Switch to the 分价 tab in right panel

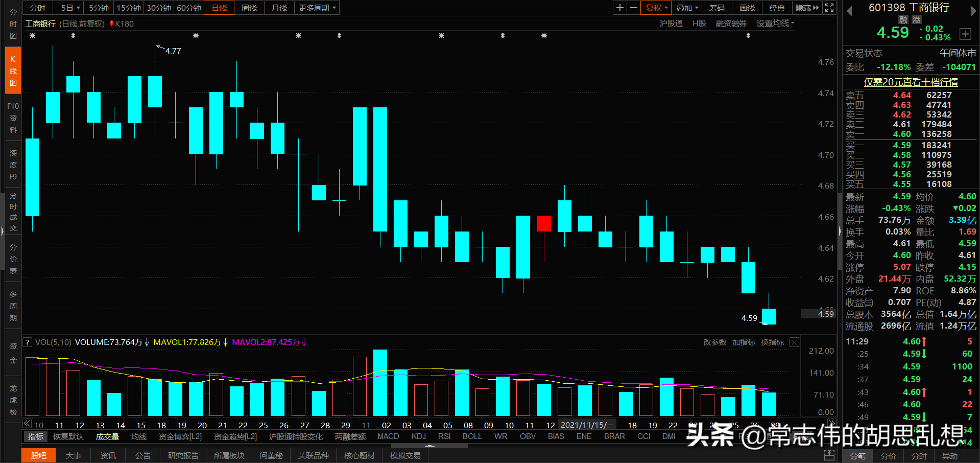[888, 456]
